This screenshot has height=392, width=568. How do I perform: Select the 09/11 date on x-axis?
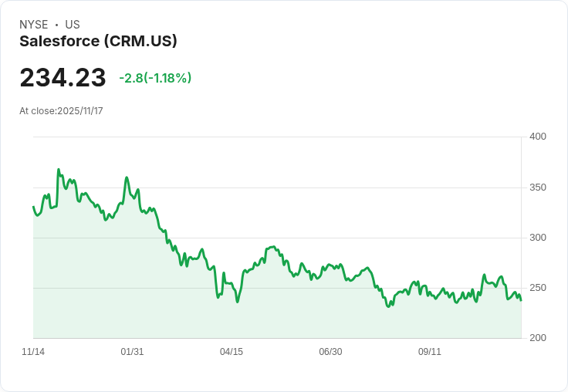pyautogui.click(x=430, y=352)
